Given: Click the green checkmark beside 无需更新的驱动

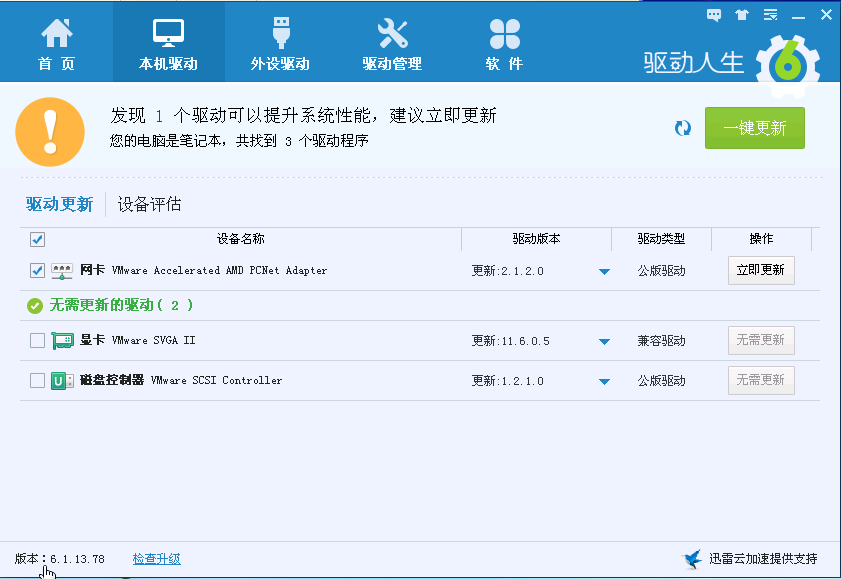Looking at the screenshot, I should tap(35, 306).
